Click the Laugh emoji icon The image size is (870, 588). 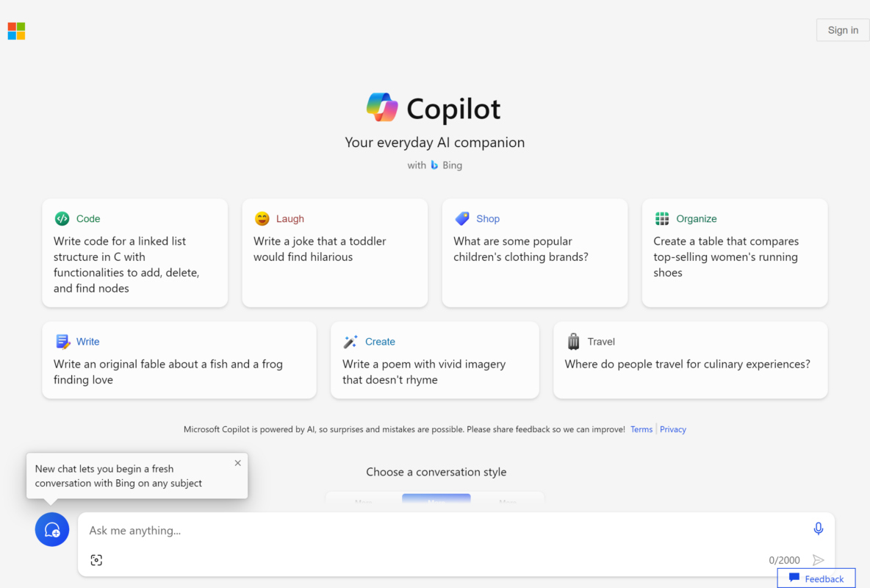pyautogui.click(x=262, y=218)
